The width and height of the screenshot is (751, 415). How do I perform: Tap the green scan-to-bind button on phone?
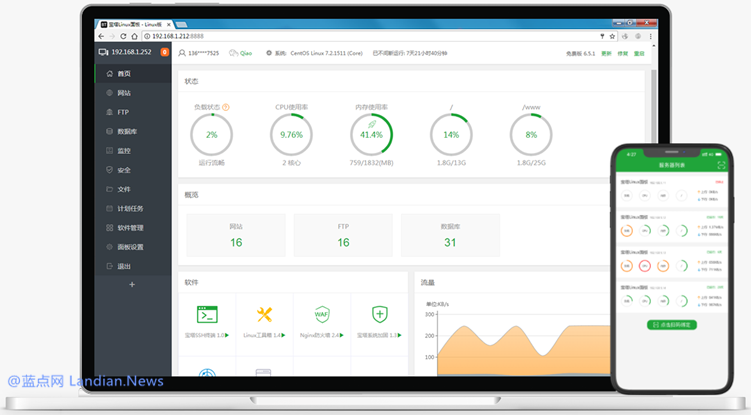point(671,325)
